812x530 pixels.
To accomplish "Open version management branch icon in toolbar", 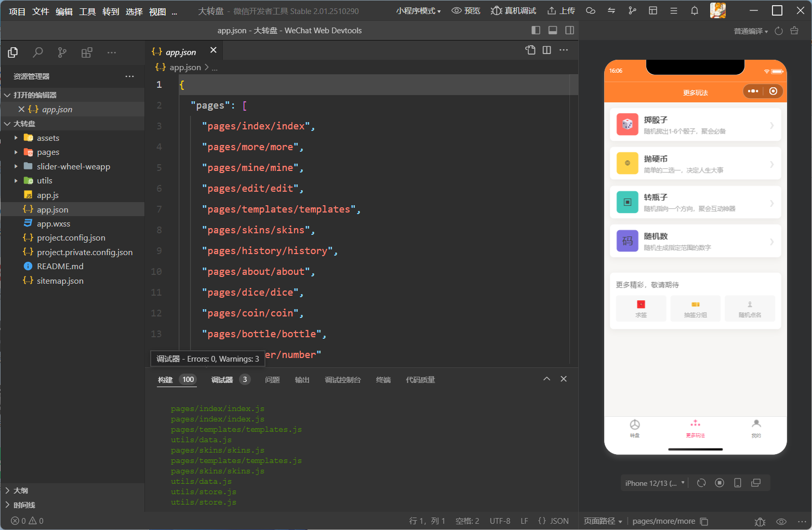I will [632, 11].
